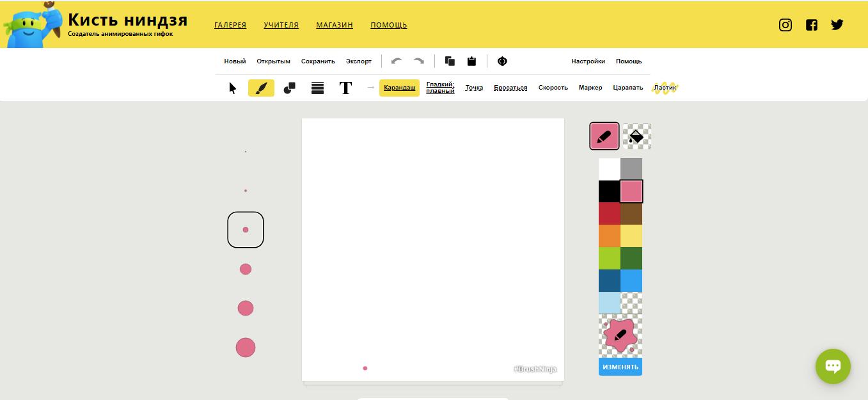Viewport: 868px width, 400px height.
Task: Select the brush drawing tool
Action: (x=261, y=88)
